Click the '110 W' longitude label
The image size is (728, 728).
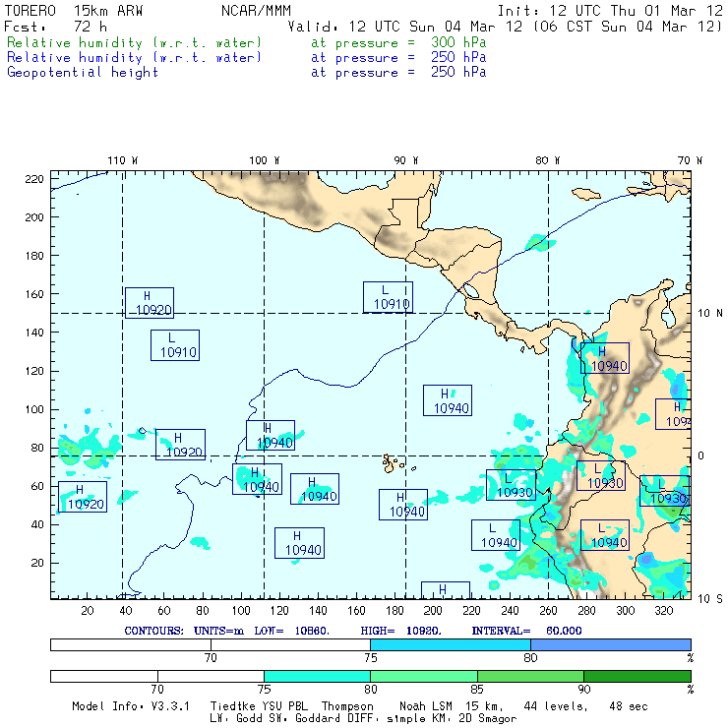[123, 160]
